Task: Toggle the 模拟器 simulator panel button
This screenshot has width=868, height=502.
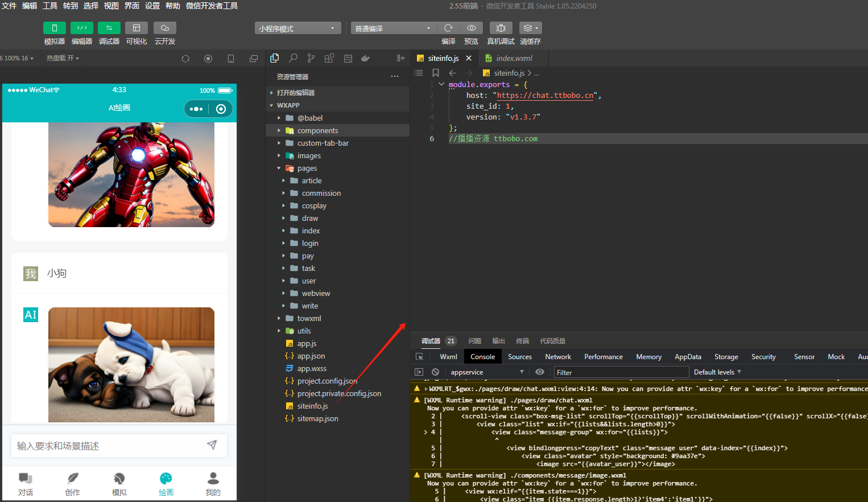Action: tap(55, 28)
